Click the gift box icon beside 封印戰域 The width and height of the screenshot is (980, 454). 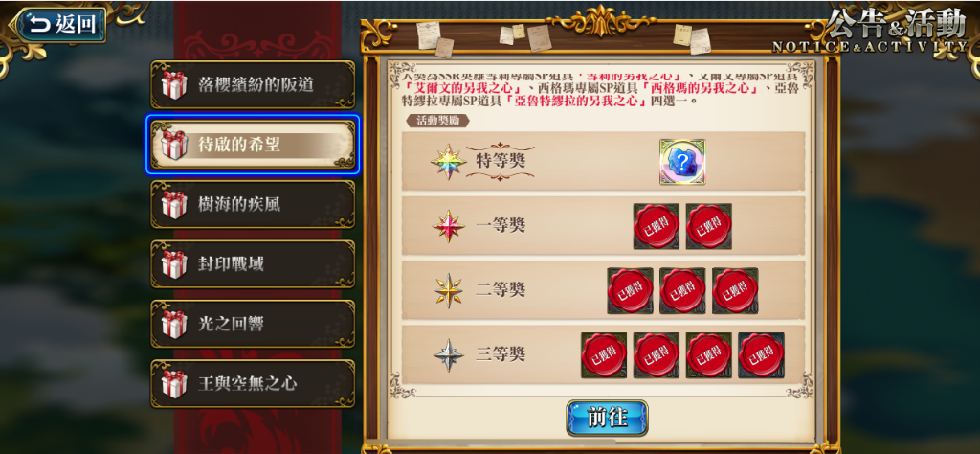pyautogui.click(x=174, y=264)
